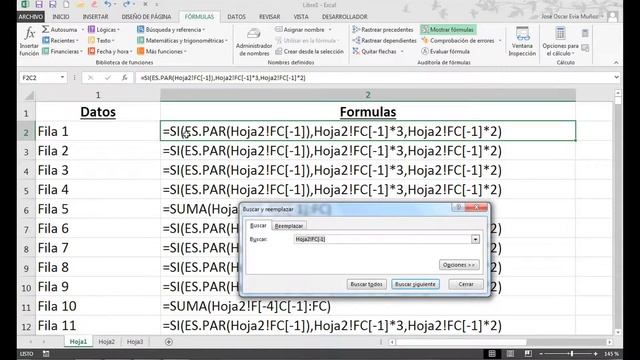The width and height of the screenshot is (640, 360).
Task: Switch to Page Layout view in status bar
Action: point(510,353)
